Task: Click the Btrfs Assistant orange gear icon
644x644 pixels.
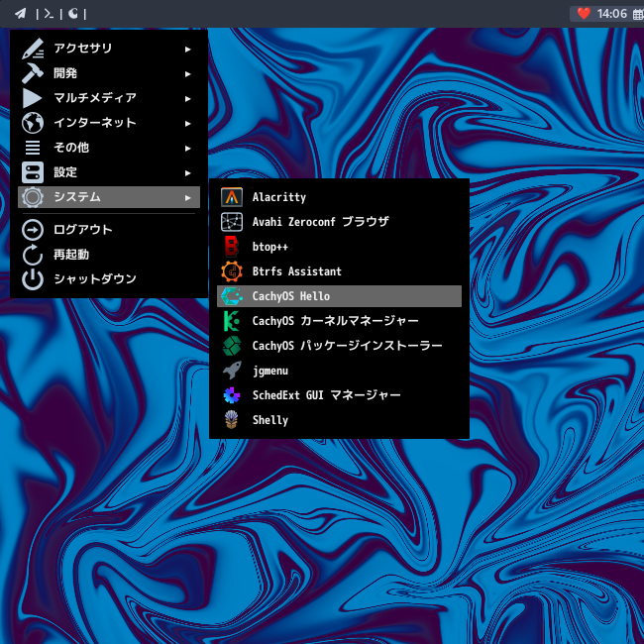Action: click(232, 271)
